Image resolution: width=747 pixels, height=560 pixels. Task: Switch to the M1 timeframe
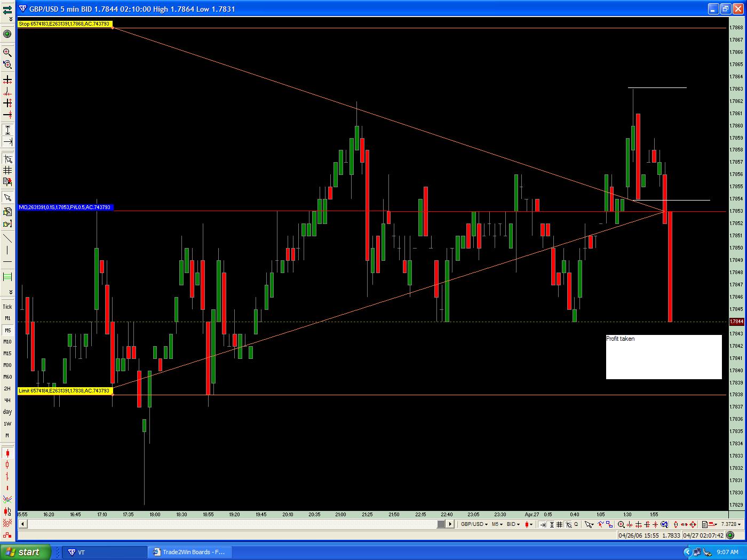(x=7, y=318)
